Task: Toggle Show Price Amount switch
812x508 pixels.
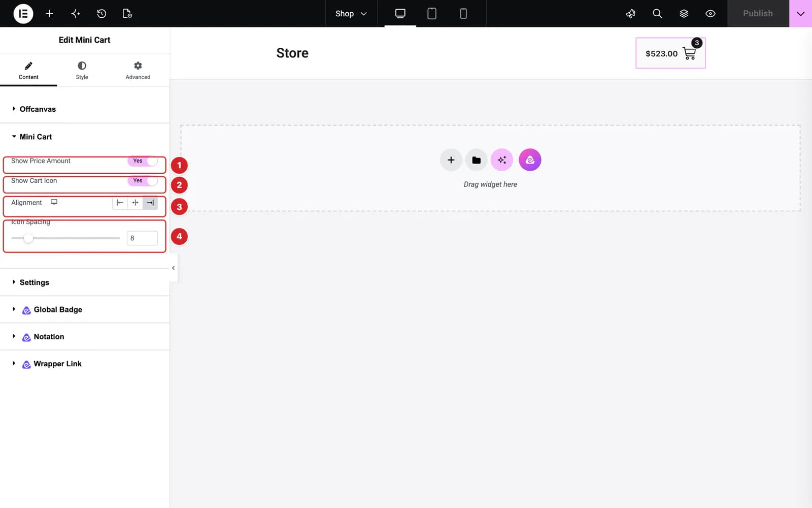Action: [x=143, y=161]
